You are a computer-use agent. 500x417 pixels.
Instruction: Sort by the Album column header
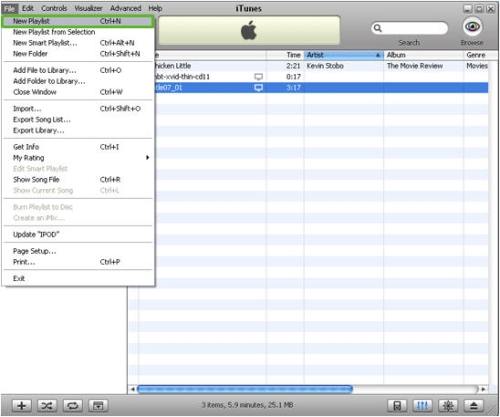424,55
